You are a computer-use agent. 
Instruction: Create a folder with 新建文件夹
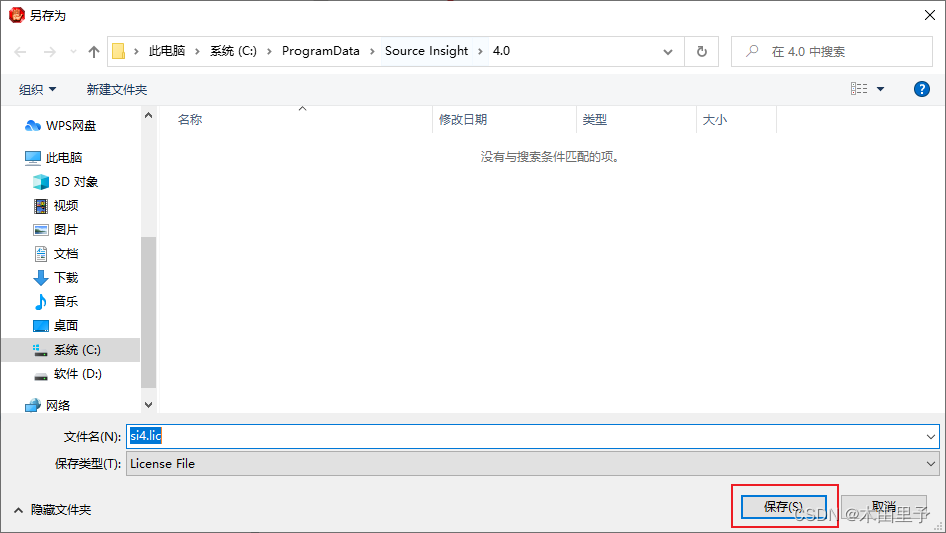[116, 90]
